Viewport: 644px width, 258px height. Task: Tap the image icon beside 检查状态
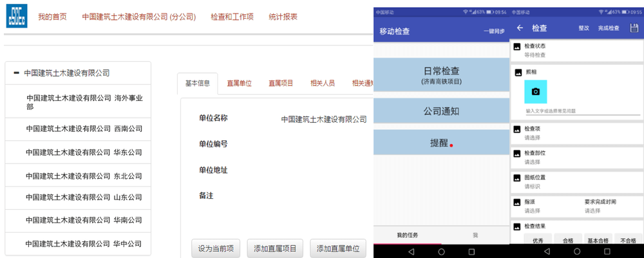(x=518, y=47)
